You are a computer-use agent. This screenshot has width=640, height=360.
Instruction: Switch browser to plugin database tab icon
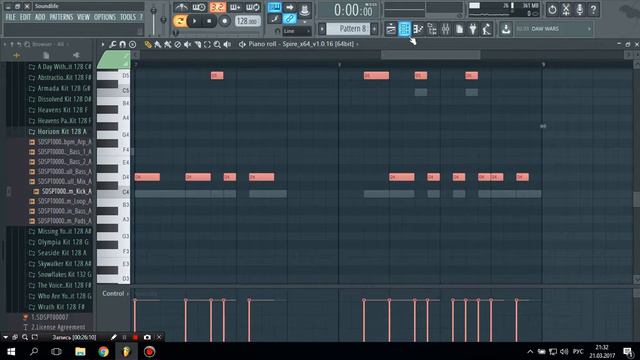[x=76, y=55]
